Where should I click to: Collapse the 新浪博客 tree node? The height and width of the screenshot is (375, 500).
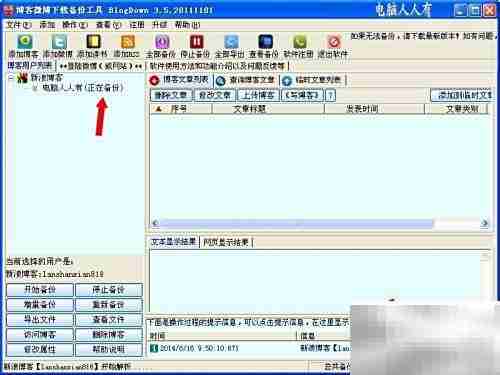(x=11, y=78)
